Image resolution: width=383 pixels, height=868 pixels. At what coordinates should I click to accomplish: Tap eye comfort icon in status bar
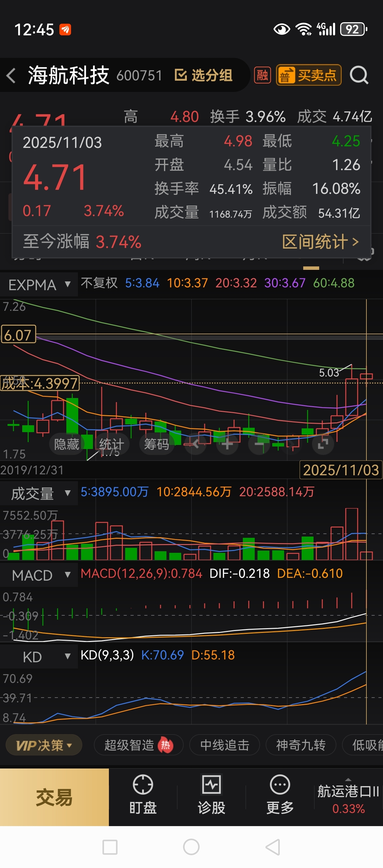click(282, 29)
